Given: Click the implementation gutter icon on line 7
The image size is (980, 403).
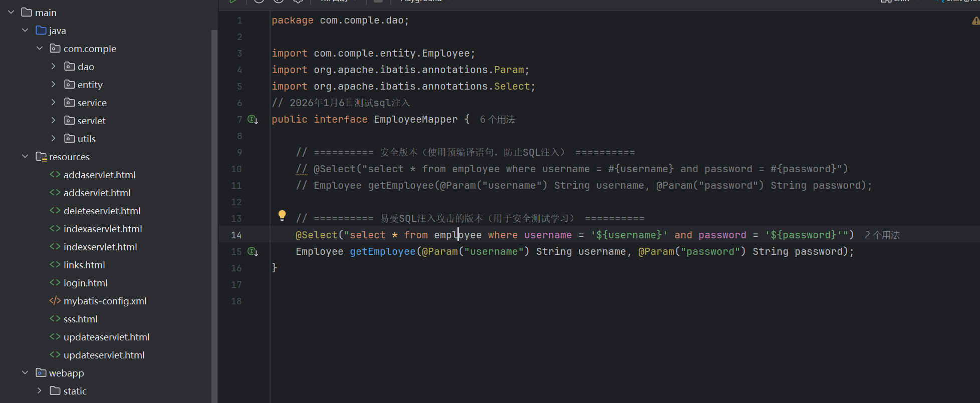Looking at the screenshot, I should pyautogui.click(x=253, y=120).
